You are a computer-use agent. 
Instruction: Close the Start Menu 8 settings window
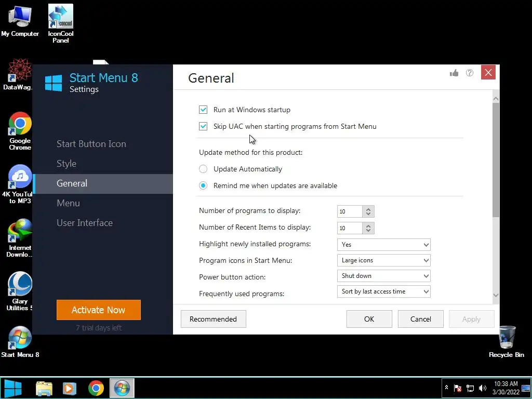(x=488, y=72)
